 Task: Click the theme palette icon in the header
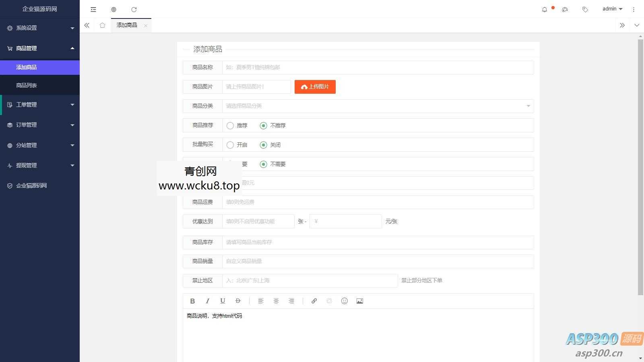(565, 9)
